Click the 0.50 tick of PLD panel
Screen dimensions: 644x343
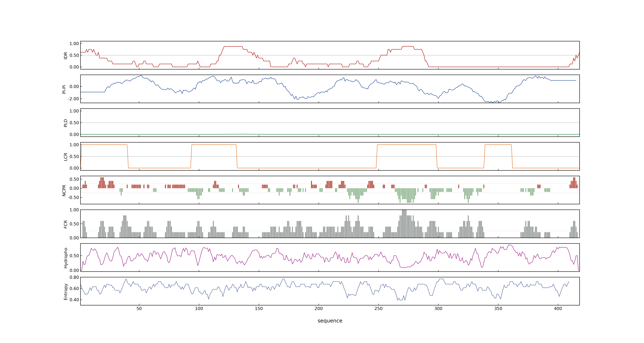coord(74,123)
